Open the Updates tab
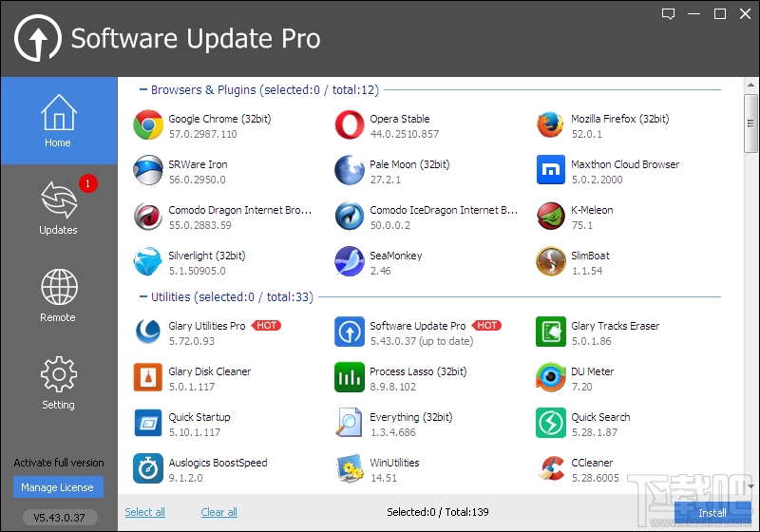The image size is (760, 532). [59, 208]
